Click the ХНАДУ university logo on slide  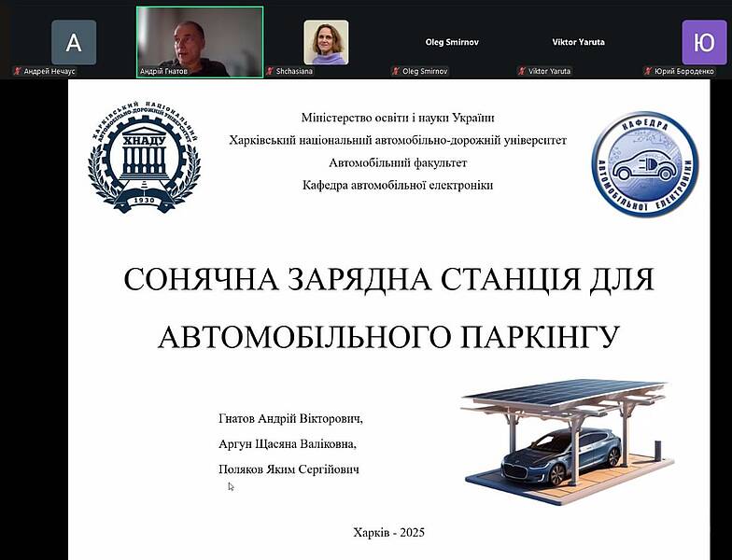click(143, 158)
